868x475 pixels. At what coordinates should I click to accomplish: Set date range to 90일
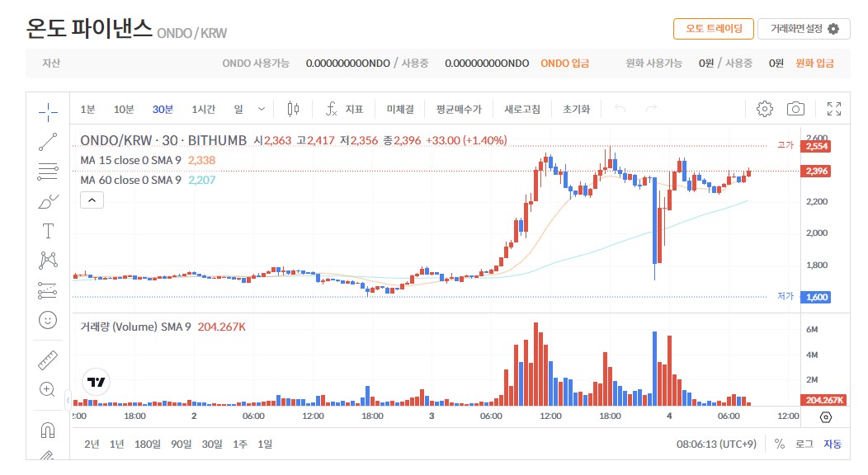point(181,444)
